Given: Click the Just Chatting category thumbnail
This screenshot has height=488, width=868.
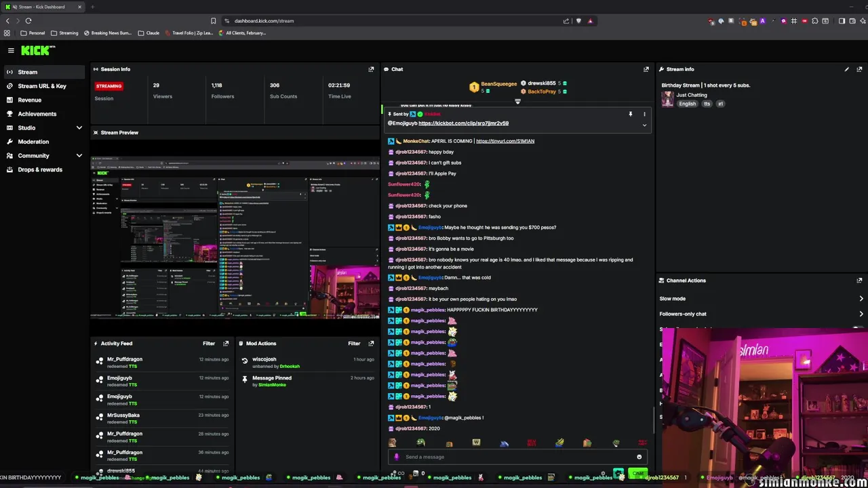Looking at the screenshot, I should click(667, 99).
